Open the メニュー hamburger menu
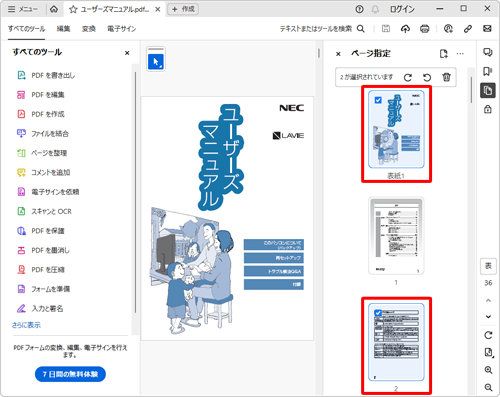The height and width of the screenshot is (397, 500). tap(22, 9)
